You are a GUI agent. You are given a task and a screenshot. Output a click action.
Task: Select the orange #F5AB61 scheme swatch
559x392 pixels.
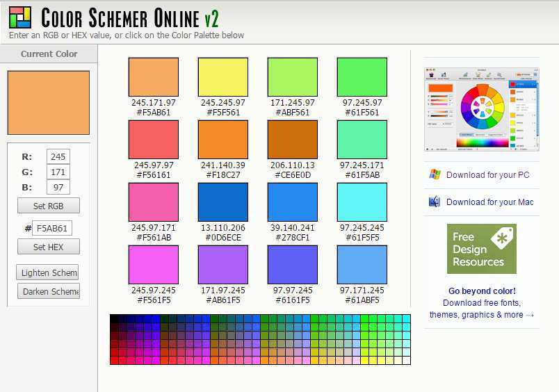(154, 77)
